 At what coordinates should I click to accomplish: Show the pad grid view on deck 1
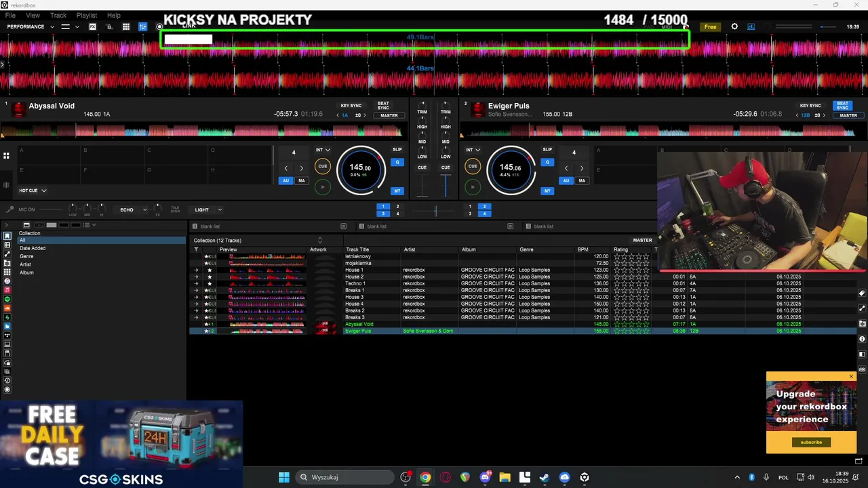coord(6,156)
